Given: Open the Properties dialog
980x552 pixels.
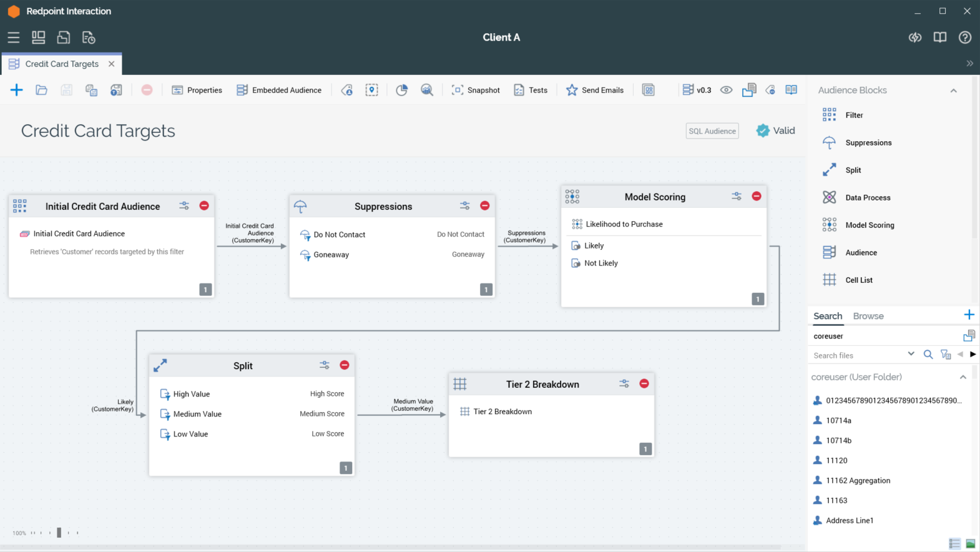Looking at the screenshot, I should tap(197, 90).
